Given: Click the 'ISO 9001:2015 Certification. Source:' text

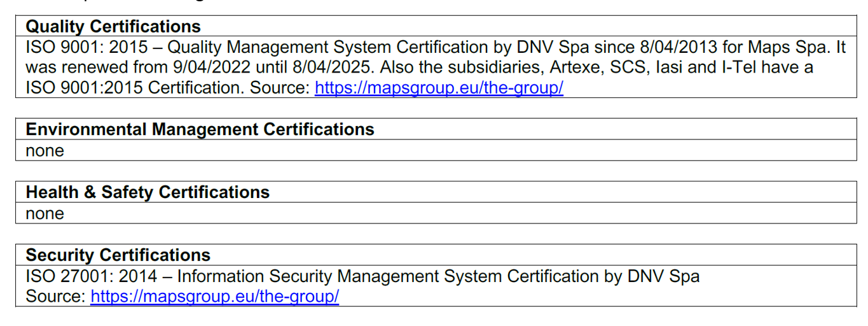Looking at the screenshot, I should click(168, 88).
